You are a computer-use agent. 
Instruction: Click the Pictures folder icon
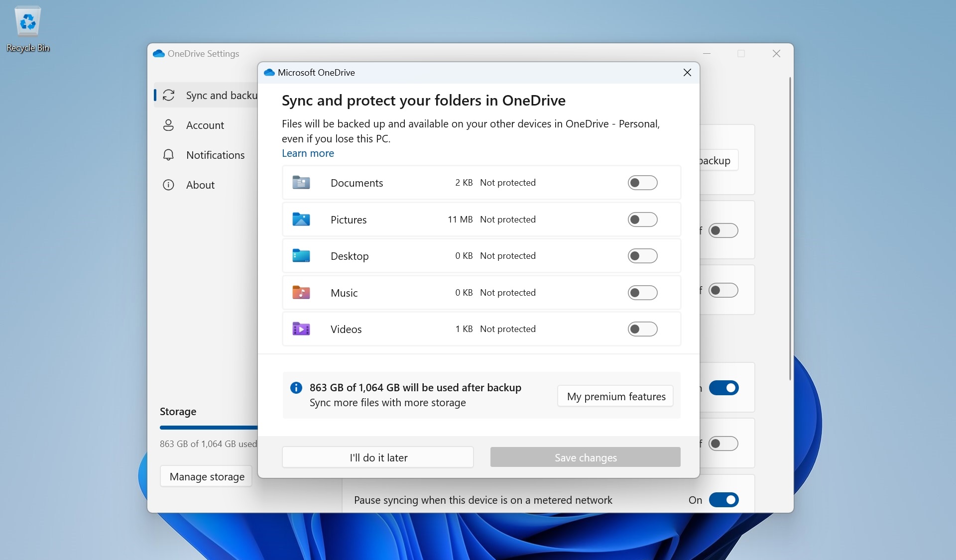pos(301,220)
